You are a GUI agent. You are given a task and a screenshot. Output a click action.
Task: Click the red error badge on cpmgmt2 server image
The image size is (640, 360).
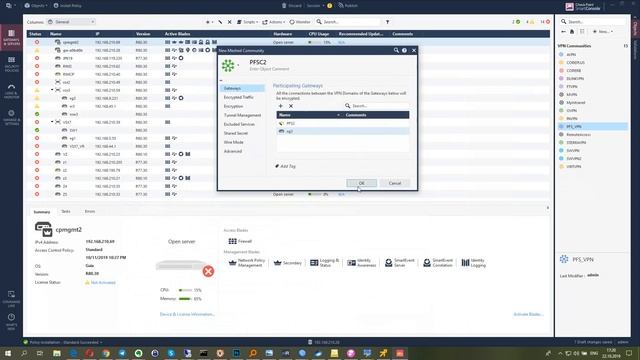(208, 271)
